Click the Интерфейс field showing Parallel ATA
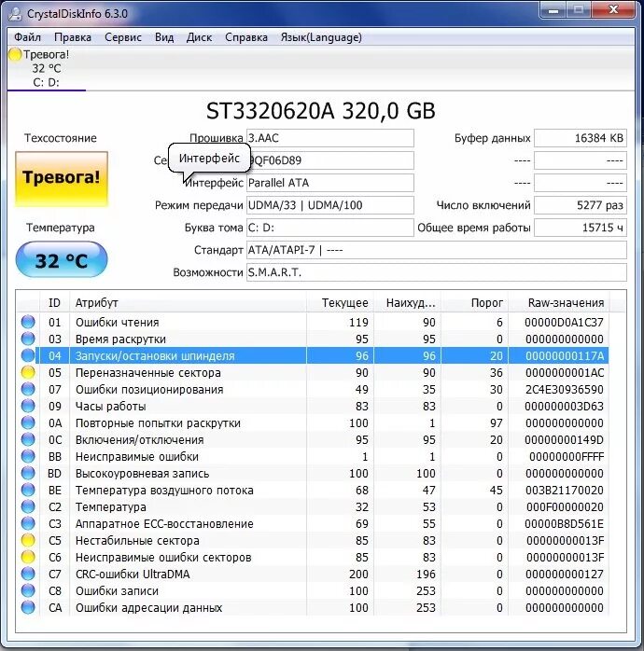 (x=330, y=183)
